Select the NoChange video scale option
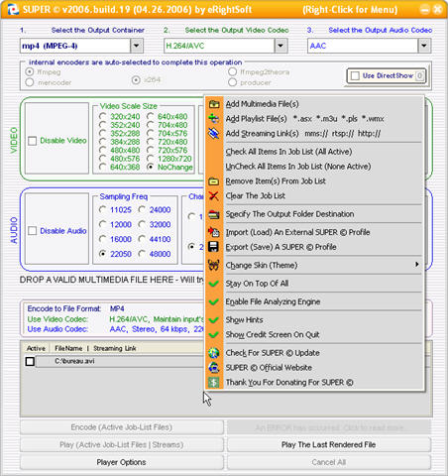The width and height of the screenshot is (448, 476). [x=151, y=167]
